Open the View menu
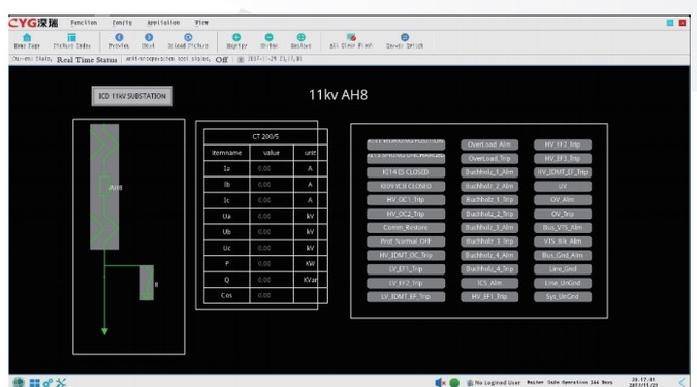The height and width of the screenshot is (387, 697). pos(201,23)
